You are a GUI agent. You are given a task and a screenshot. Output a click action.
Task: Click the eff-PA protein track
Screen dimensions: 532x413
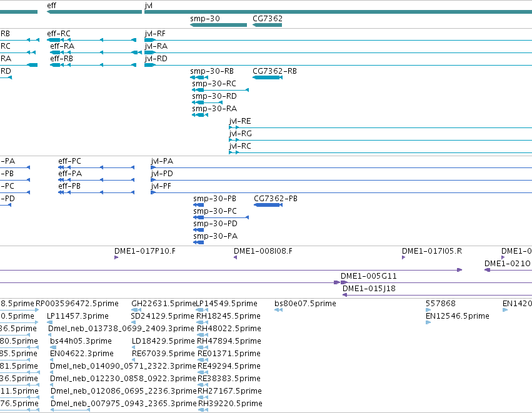96,180
